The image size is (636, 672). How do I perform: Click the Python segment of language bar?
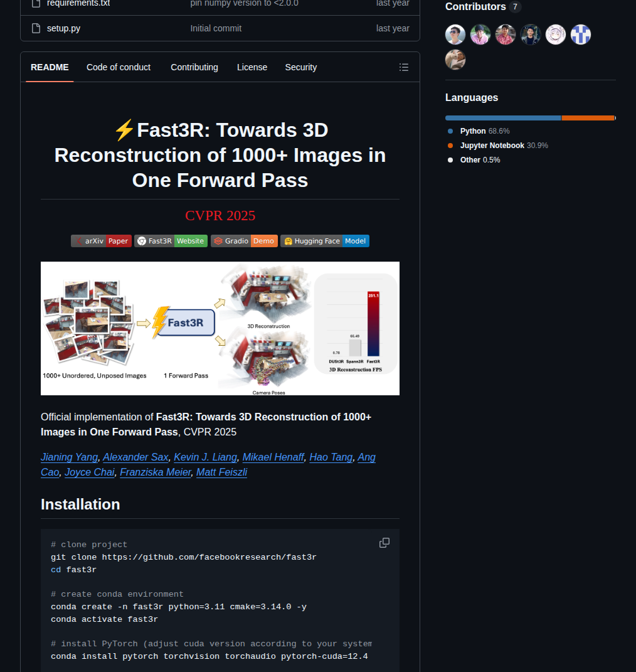coord(503,118)
